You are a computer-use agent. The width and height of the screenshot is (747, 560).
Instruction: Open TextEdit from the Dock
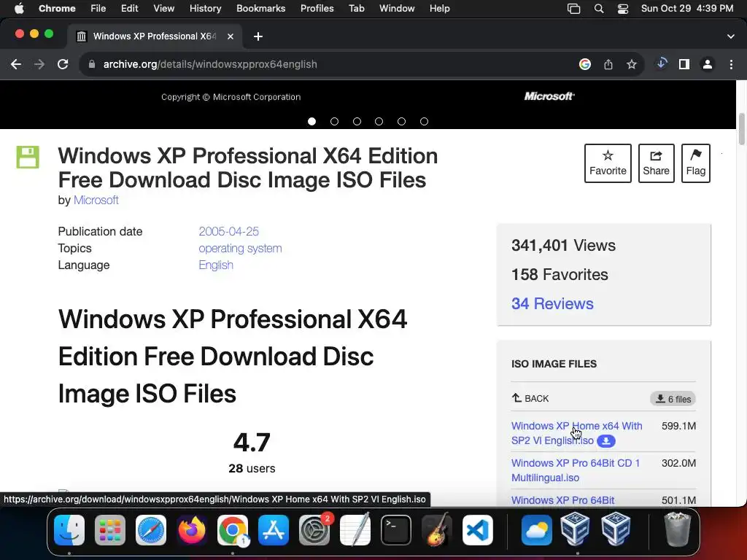[355, 530]
